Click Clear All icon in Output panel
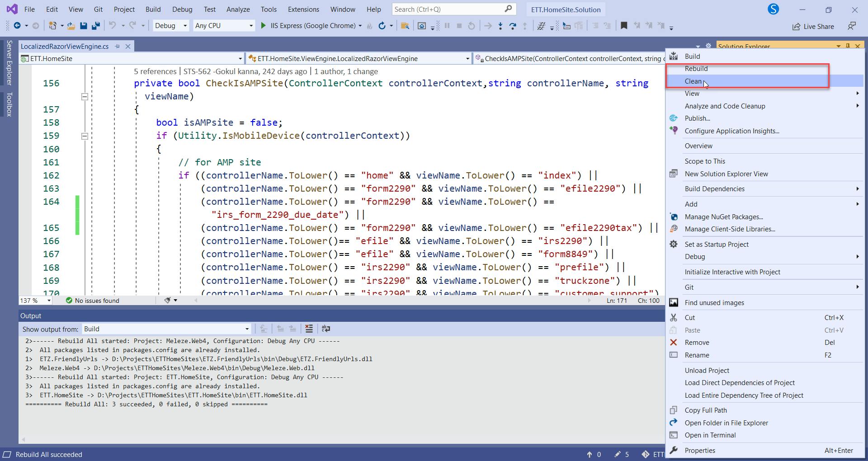Screen dimensions: 868x461 (309, 329)
